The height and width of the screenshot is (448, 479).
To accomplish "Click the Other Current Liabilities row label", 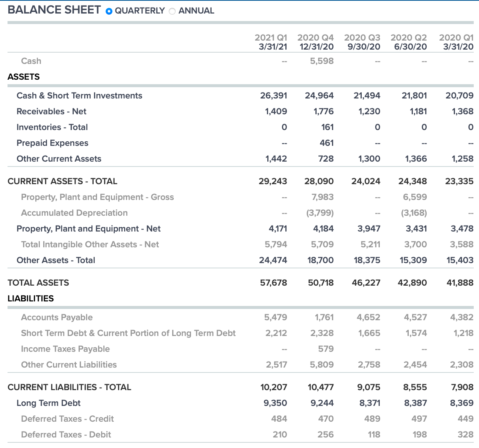I will pyautogui.click(x=69, y=365).
